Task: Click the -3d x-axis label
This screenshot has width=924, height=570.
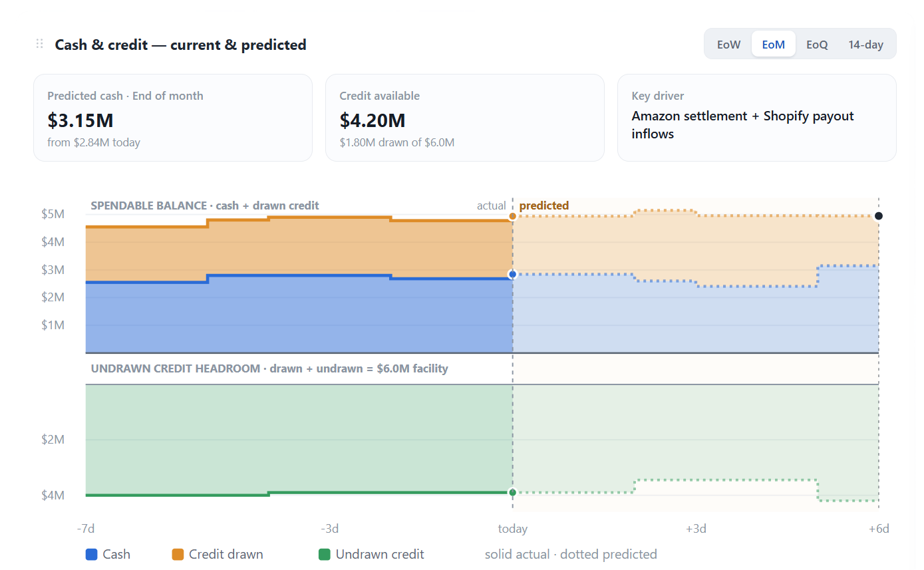Action: 330,529
